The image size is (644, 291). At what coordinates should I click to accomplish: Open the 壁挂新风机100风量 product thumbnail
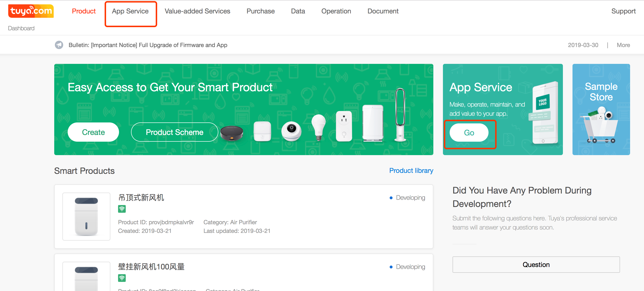(x=86, y=276)
